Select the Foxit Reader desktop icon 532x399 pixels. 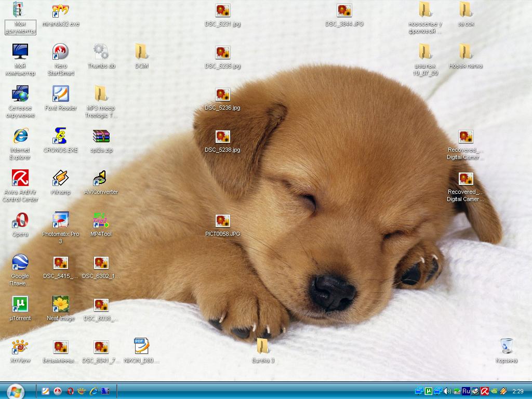tap(61, 94)
